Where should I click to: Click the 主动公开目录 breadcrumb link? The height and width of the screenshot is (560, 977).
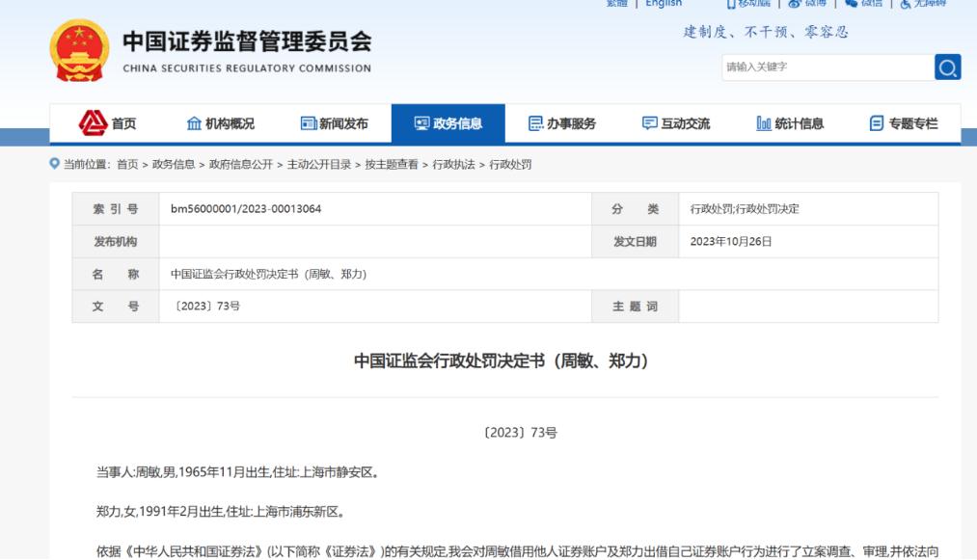point(319,165)
